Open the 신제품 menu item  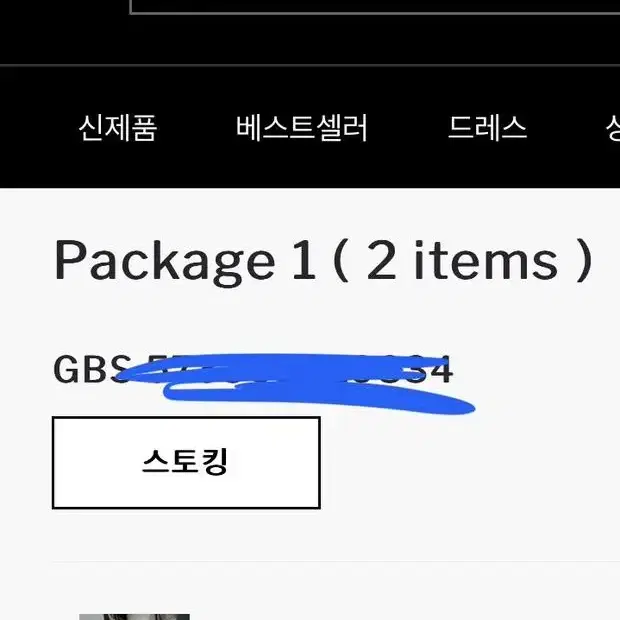(118, 128)
